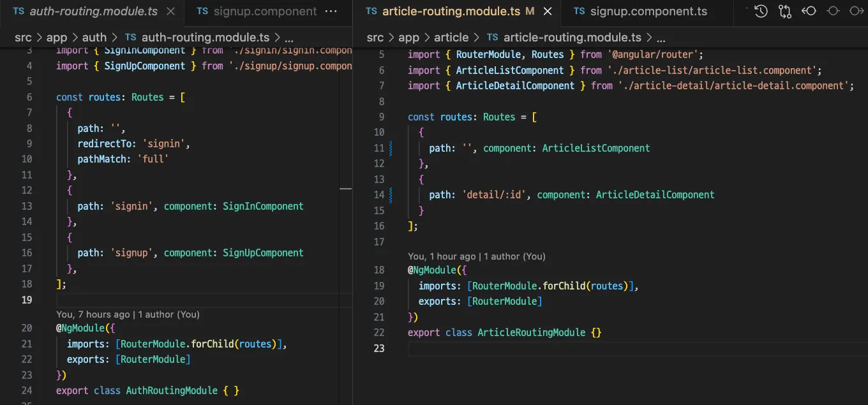Expand the 'auth' breadcrumb folder
868x405 pixels.
(94, 38)
